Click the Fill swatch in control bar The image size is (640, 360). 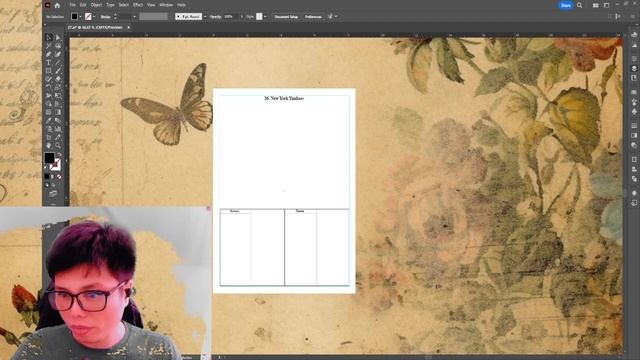[x=74, y=17]
